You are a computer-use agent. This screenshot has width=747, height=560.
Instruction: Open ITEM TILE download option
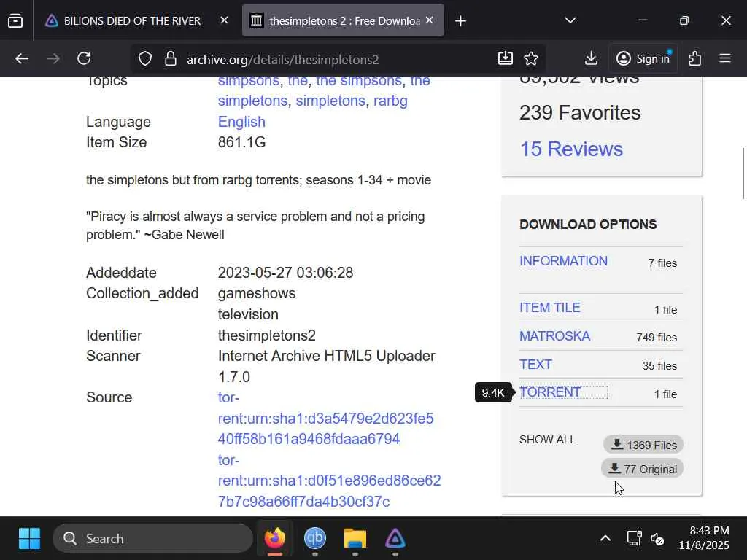tap(550, 308)
